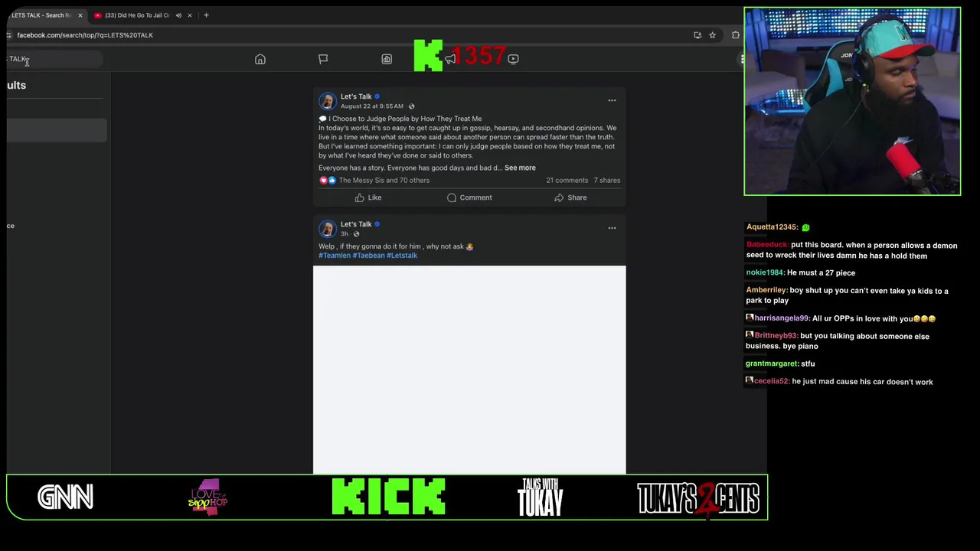Click username Babeeduck in stream chat
Image resolution: width=980 pixels, height=551 pixels.
click(x=767, y=246)
